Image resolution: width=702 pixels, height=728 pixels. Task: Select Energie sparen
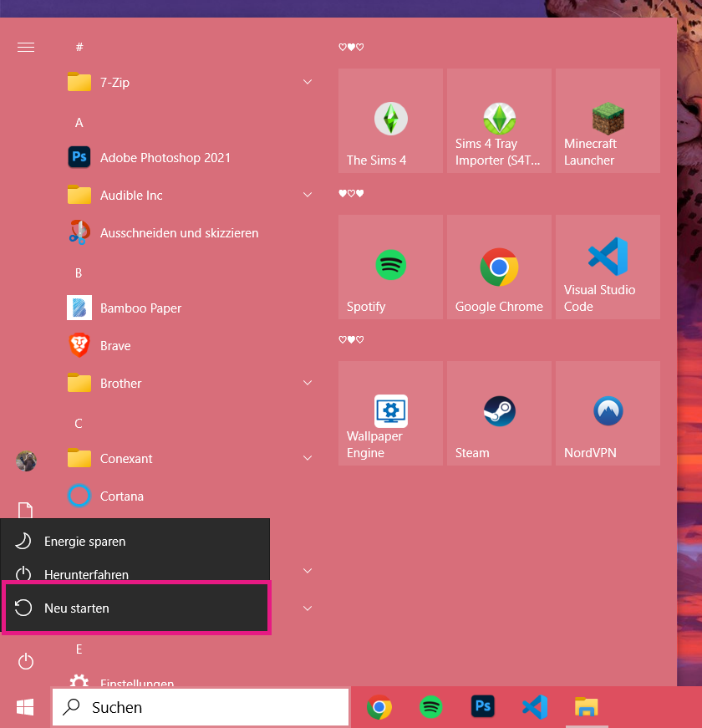tap(135, 542)
